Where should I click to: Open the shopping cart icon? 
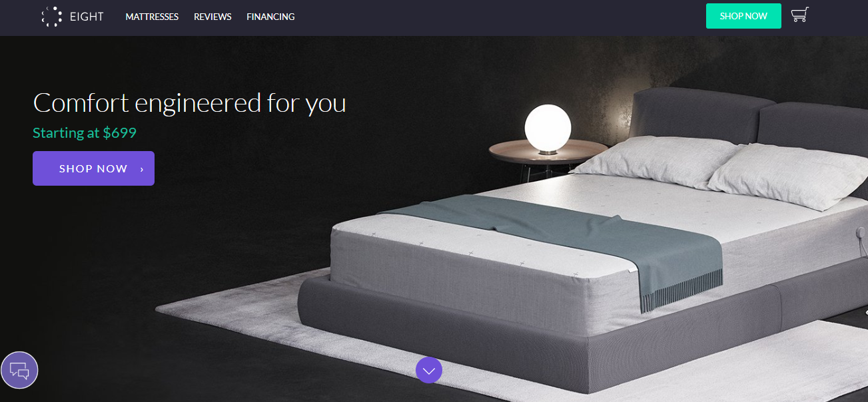(800, 15)
